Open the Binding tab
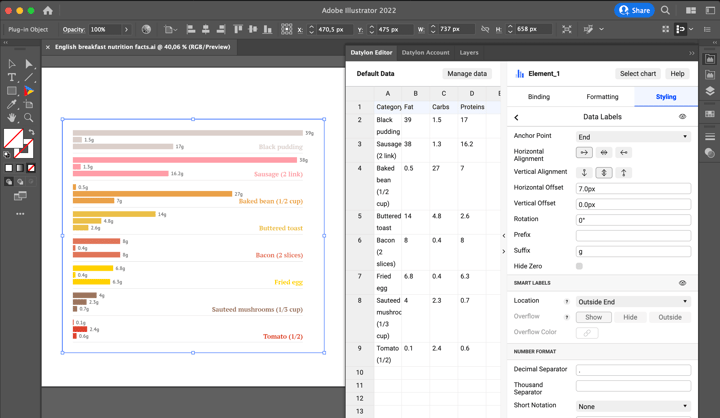The height and width of the screenshot is (418, 720). click(x=539, y=96)
